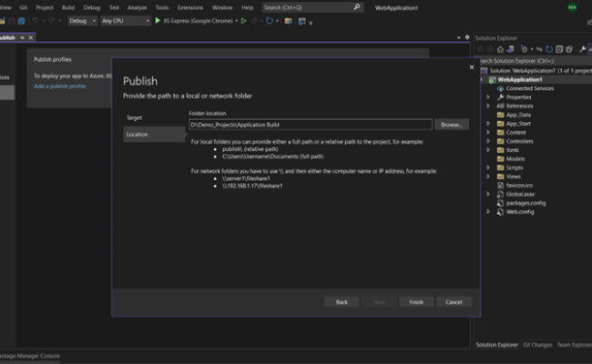Expand the References node
The image size is (592, 364).
pos(488,106)
